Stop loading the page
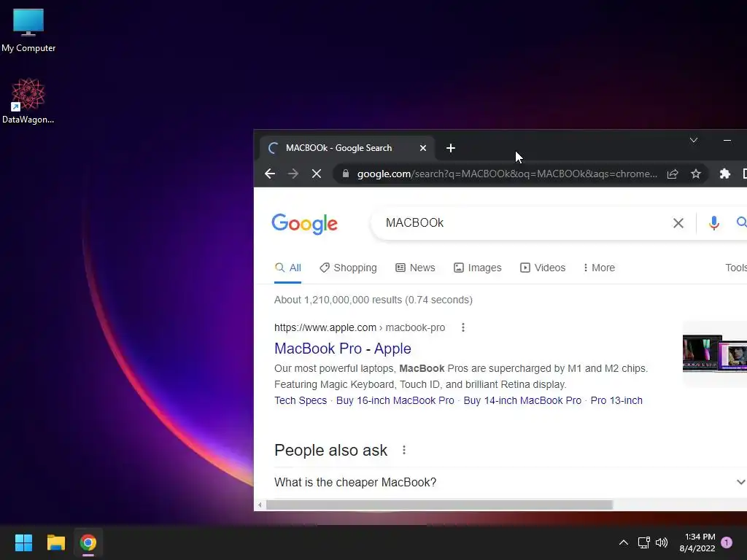 [x=317, y=174]
